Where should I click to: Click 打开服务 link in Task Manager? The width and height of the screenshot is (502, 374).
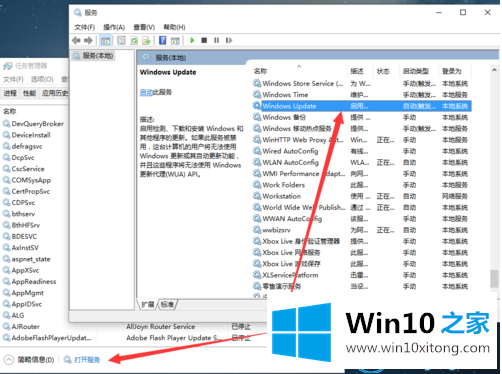[x=87, y=360]
